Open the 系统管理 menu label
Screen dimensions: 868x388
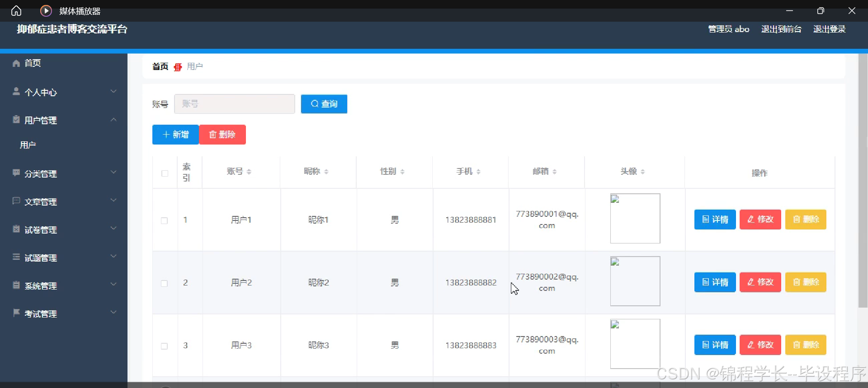(x=41, y=286)
